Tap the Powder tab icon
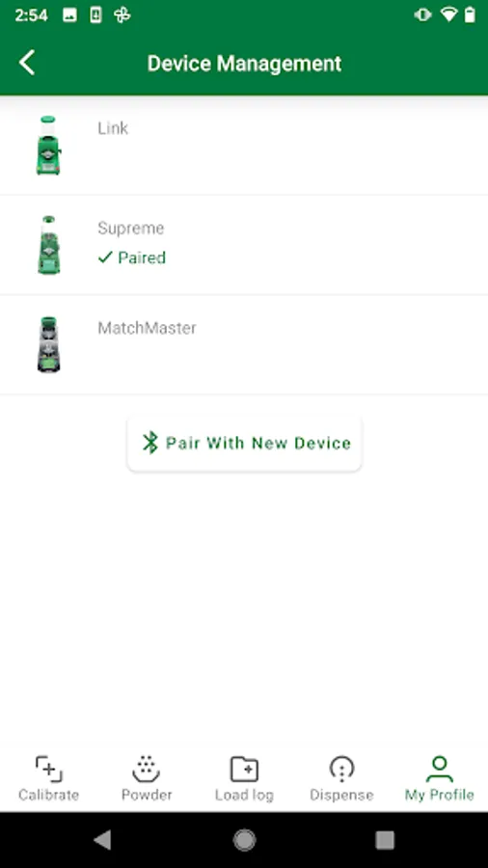Viewport: 488px width, 868px height. [146, 769]
